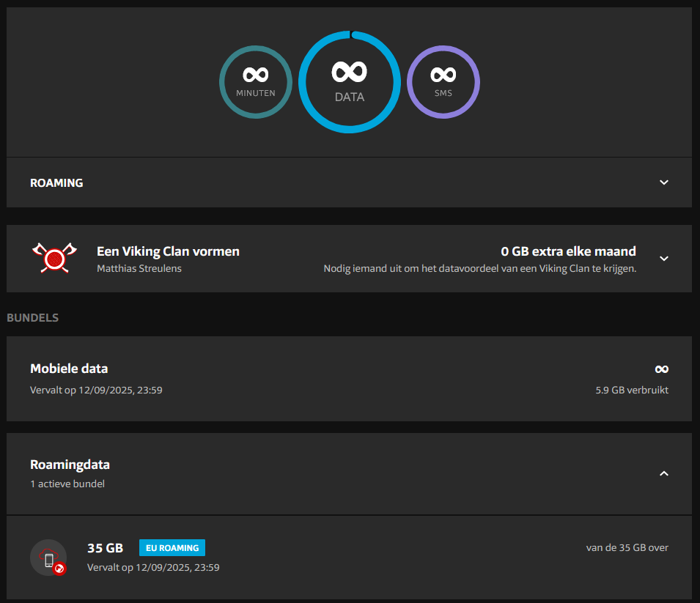Click the ROAMING section heading
700x603 pixels.
(56, 183)
